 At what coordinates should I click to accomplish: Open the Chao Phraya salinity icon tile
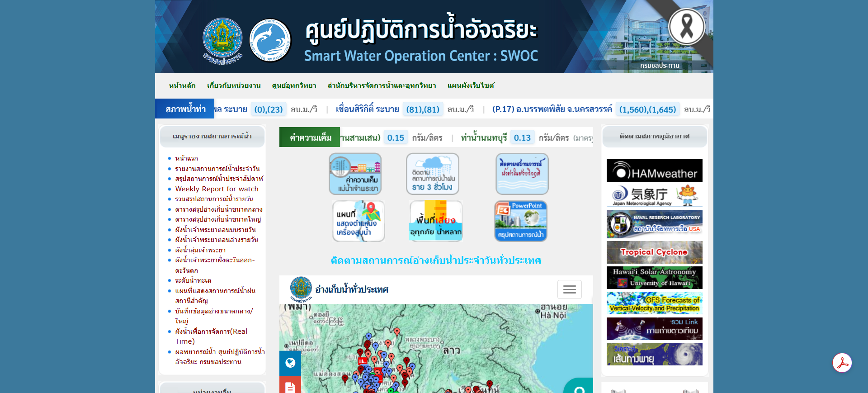click(355, 174)
